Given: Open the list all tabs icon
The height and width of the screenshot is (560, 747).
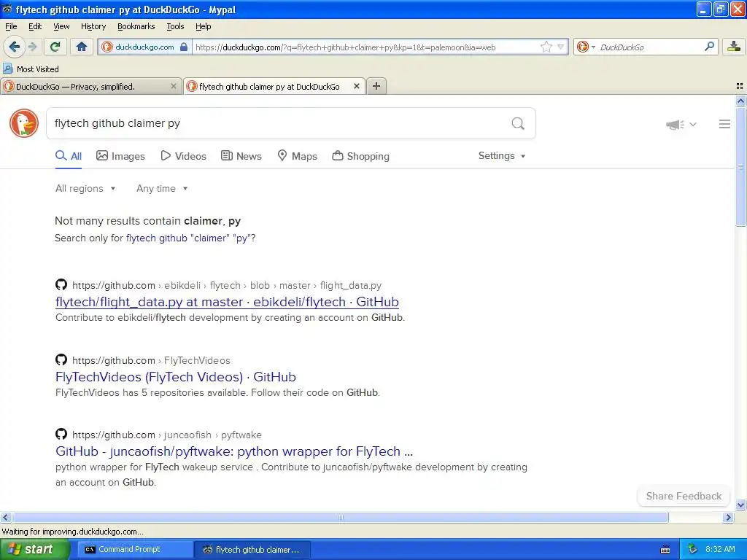Looking at the screenshot, I should (740, 86).
